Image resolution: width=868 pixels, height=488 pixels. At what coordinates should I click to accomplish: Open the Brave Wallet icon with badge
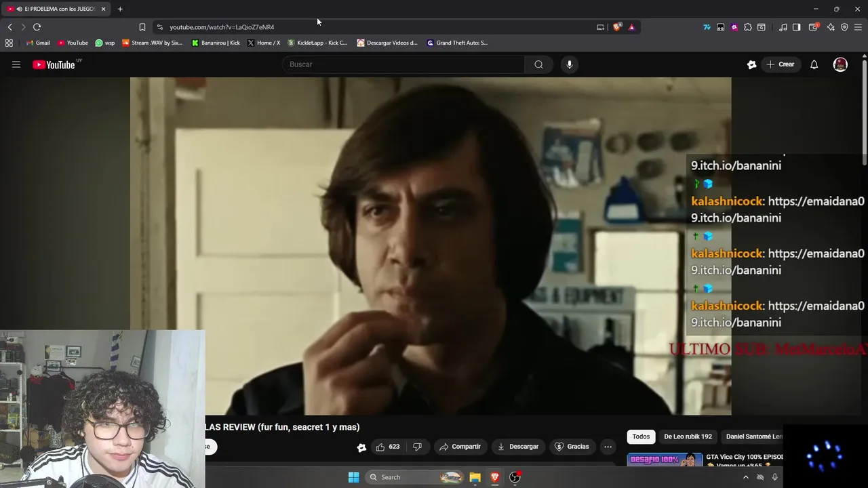tap(813, 27)
